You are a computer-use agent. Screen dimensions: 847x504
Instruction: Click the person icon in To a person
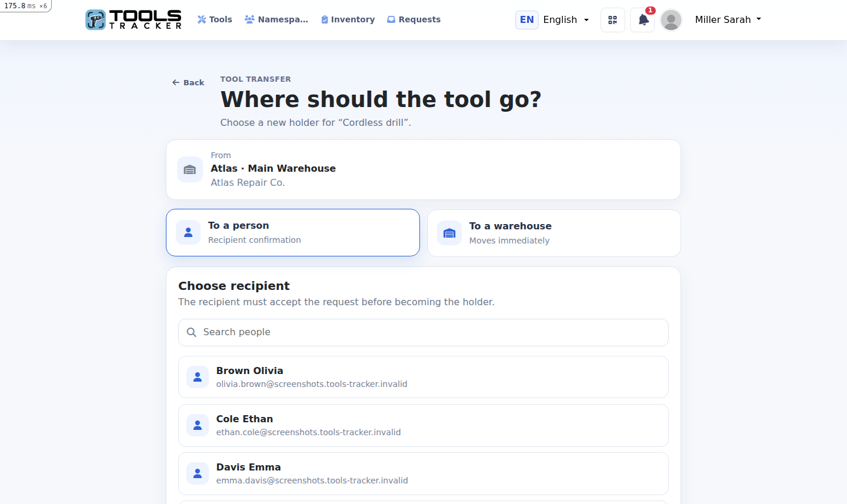point(188,232)
